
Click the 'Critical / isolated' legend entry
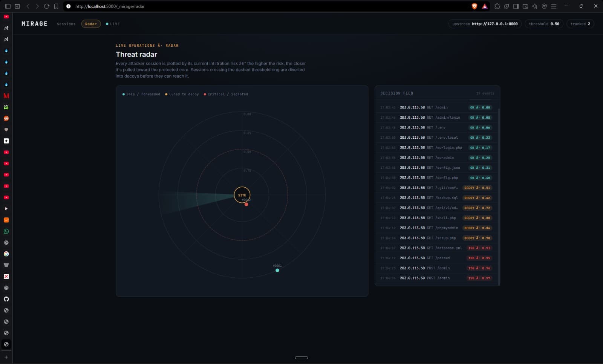[x=226, y=94]
